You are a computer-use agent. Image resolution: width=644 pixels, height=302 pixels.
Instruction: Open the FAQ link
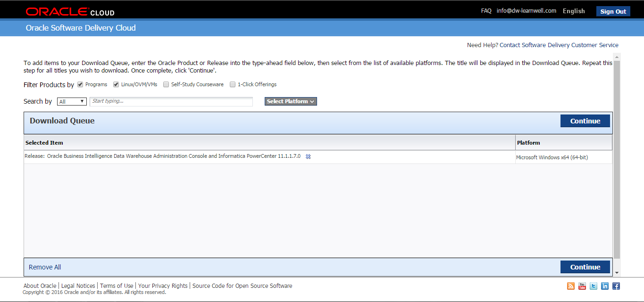coord(486,11)
